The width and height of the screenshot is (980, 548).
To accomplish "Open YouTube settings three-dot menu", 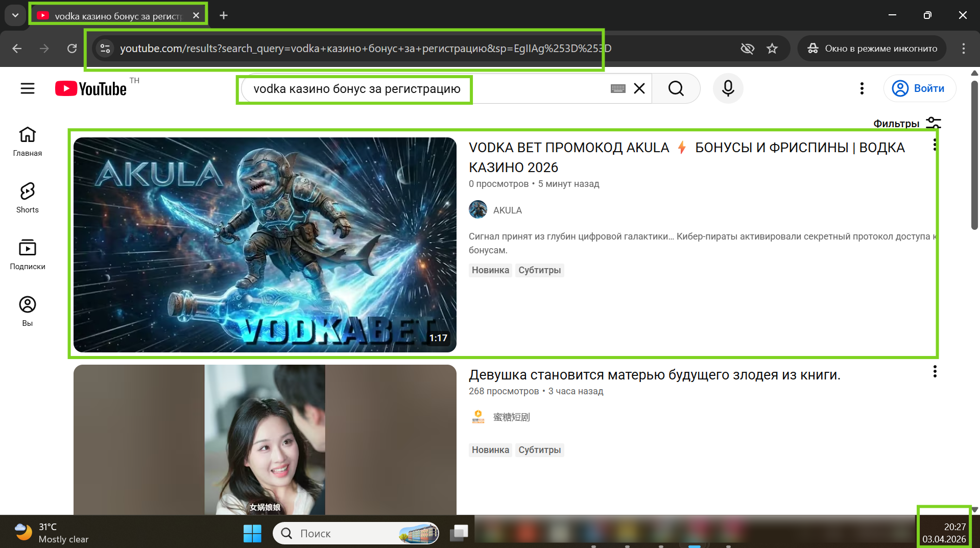I will [862, 88].
